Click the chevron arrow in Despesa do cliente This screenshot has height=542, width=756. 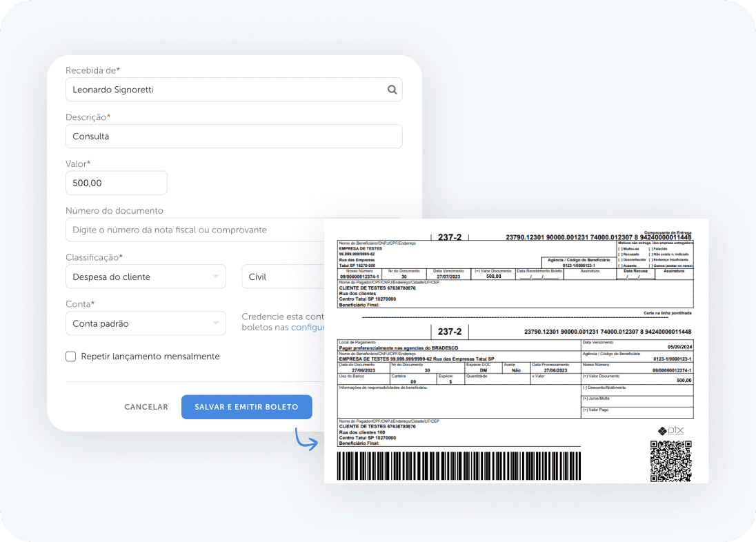(216, 277)
